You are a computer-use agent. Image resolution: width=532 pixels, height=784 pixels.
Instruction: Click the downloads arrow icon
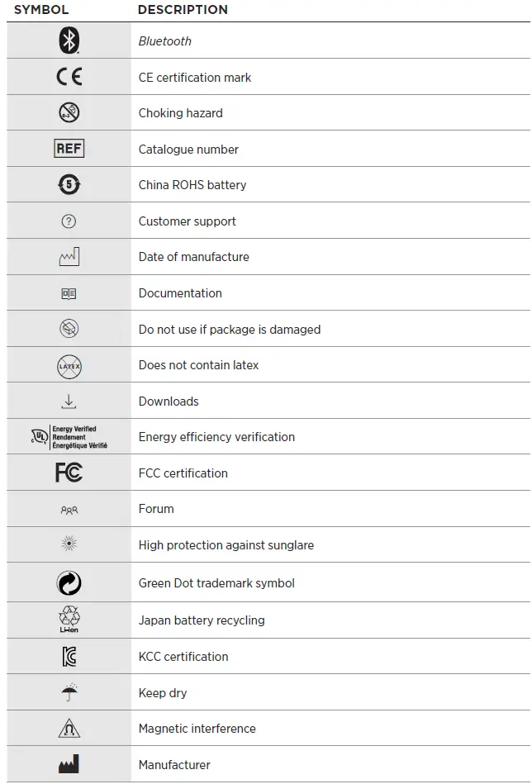click(x=69, y=402)
